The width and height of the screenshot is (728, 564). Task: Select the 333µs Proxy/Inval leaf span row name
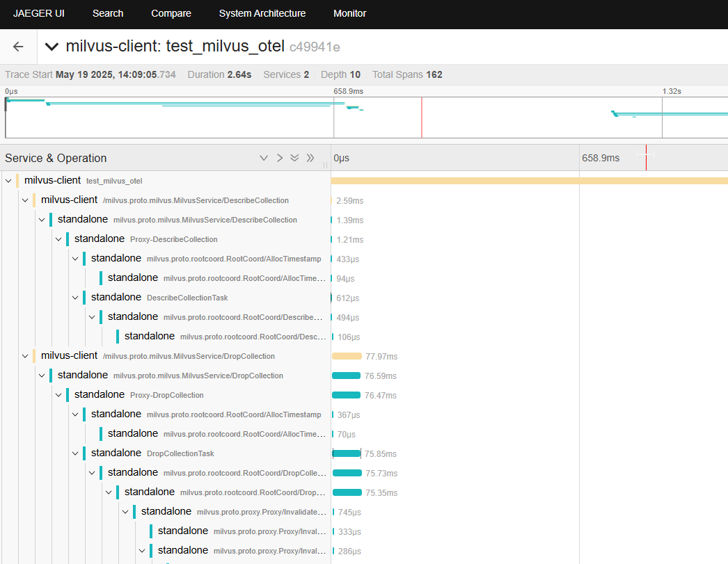pyautogui.click(x=242, y=531)
